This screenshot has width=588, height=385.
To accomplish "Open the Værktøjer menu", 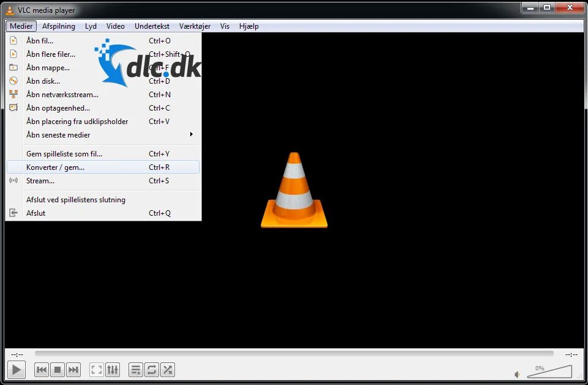I will pos(195,26).
